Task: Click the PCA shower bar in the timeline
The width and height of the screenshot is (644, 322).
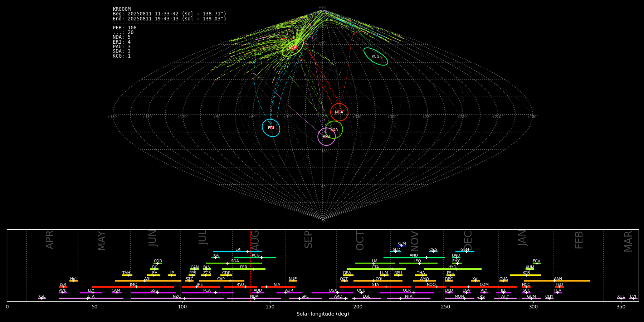Action: pos(208,293)
